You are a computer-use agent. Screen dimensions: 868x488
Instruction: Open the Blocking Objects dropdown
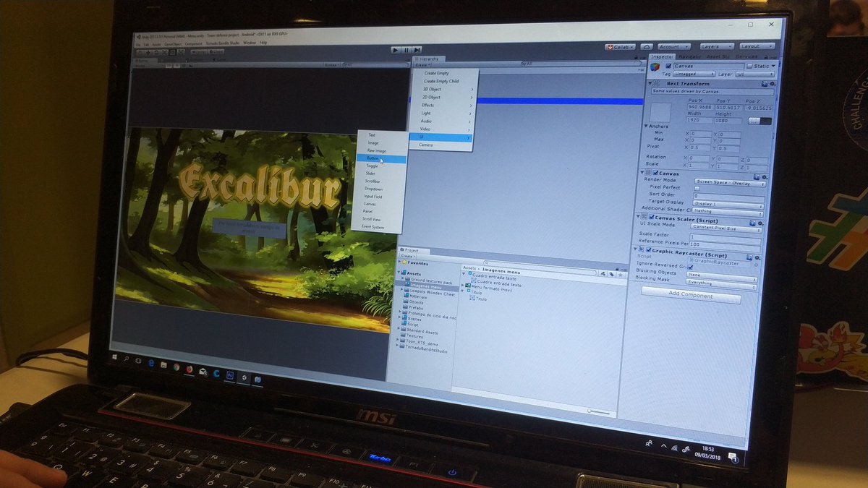[x=722, y=275]
